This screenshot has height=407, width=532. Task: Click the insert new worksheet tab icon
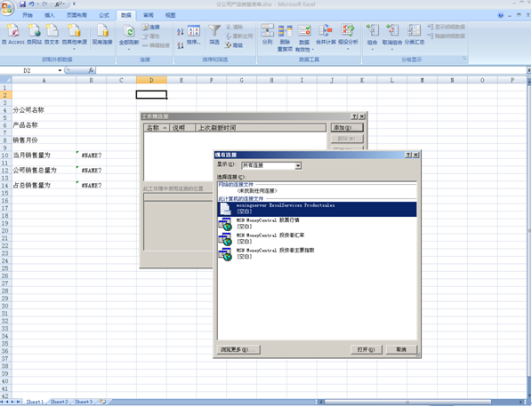(102, 402)
